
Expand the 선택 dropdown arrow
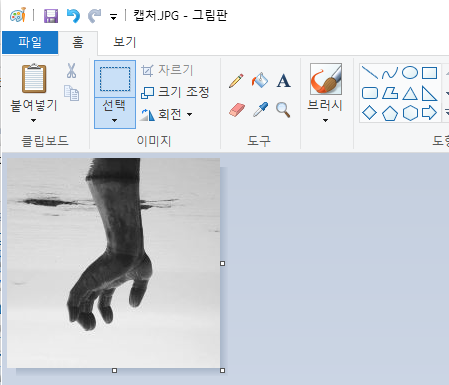pos(114,120)
